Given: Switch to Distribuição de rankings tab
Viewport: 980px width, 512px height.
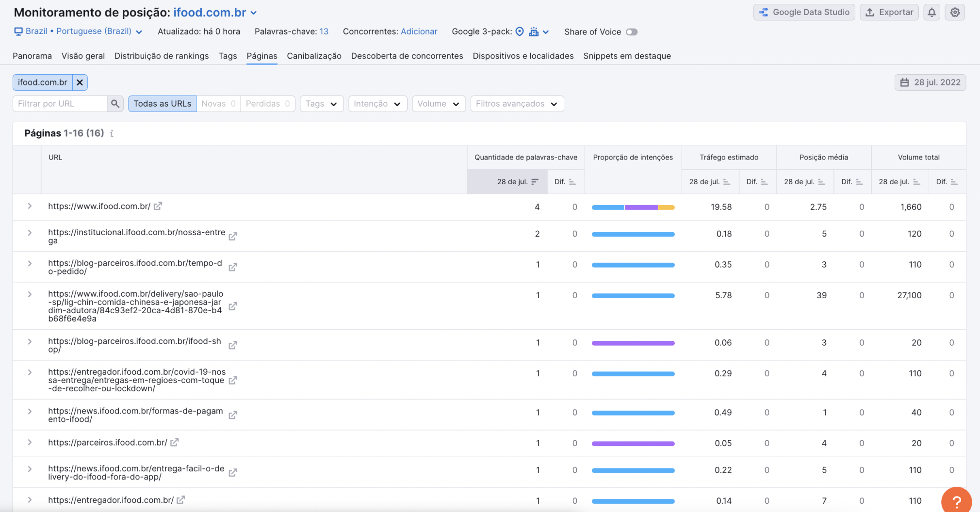Looking at the screenshot, I should point(162,56).
